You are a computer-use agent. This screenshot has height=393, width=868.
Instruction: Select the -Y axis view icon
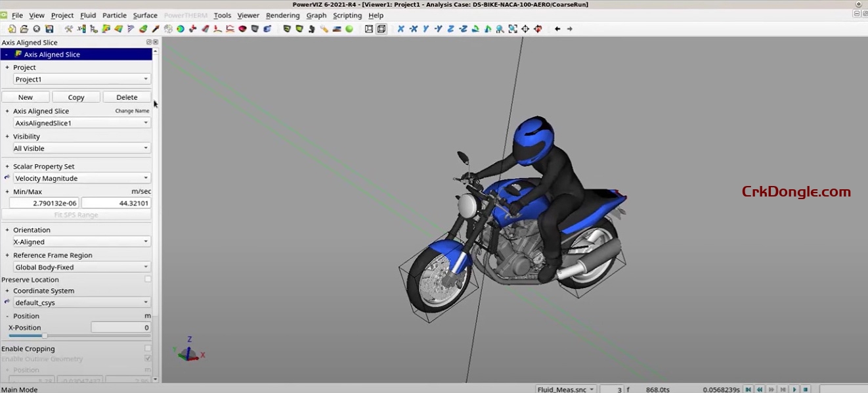[439, 29]
